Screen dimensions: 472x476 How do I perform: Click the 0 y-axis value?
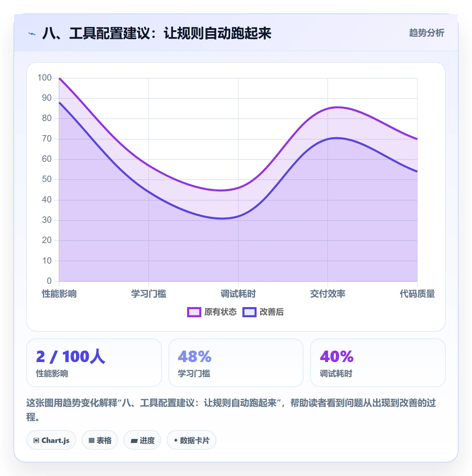coord(49,281)
